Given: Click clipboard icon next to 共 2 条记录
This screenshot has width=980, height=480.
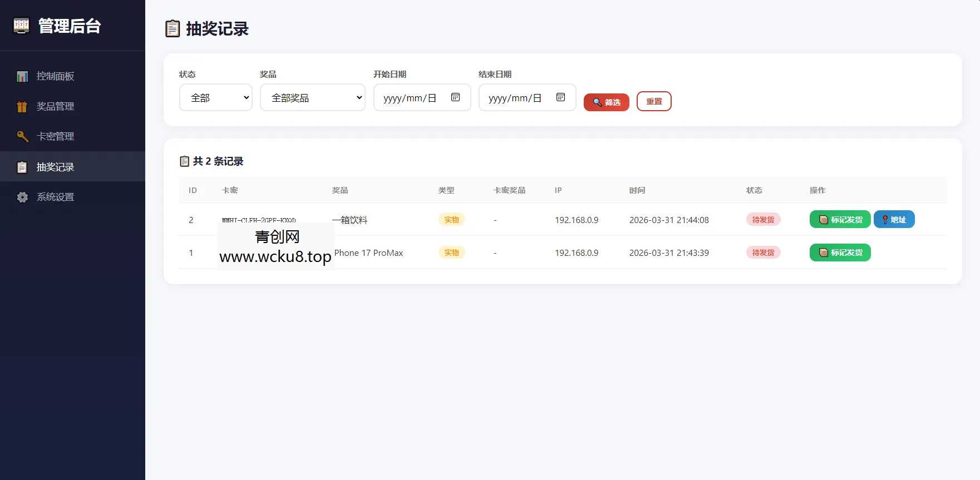Looking at the screenshot, I should (x=185, y=161).
